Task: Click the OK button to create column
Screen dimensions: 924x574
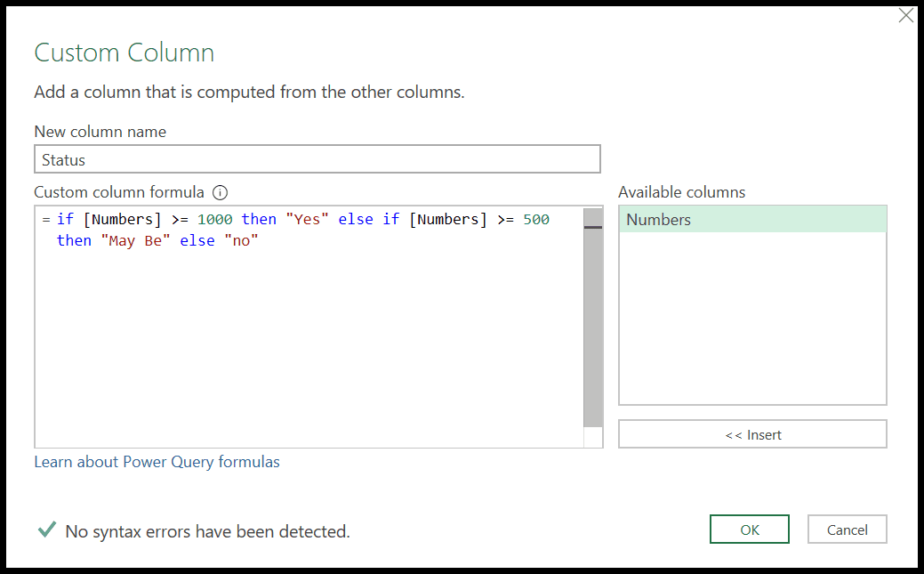Action: coord(749,529)
